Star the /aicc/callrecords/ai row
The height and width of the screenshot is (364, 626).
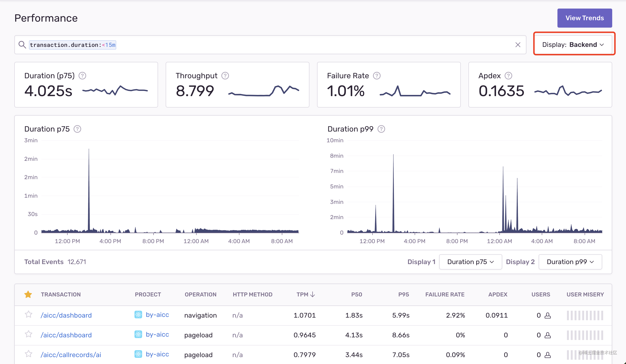(x=29, y=354)
